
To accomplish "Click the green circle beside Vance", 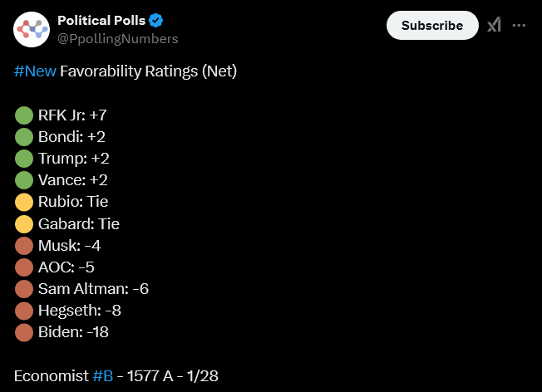I will coord(24,180).
